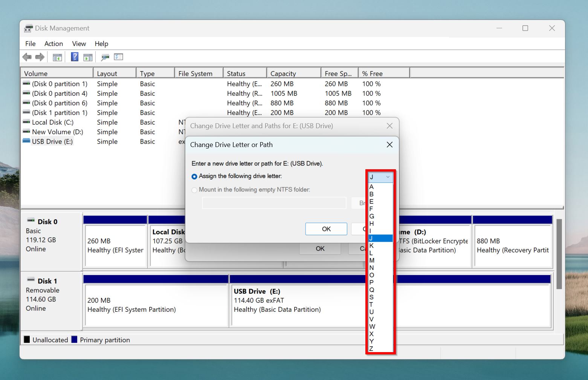588x380 pixels.
Task: Choose drive letter X from list
Action: pyautogui.click(x=380, y=334)
